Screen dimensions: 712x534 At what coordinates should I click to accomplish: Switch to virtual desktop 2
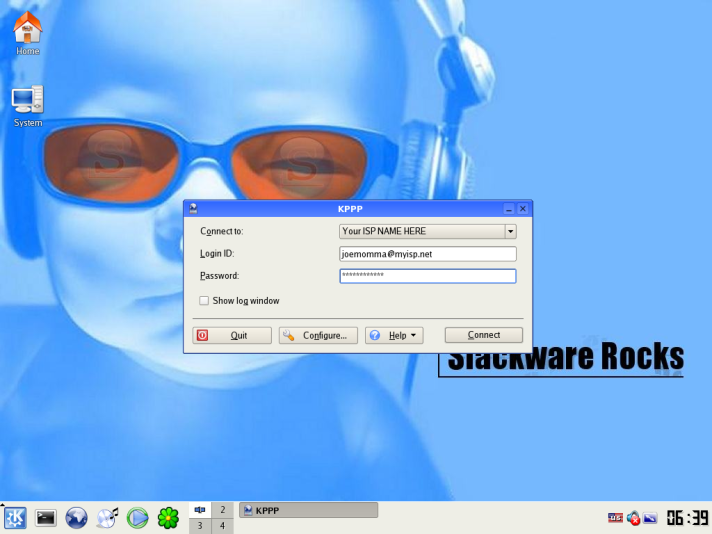222,509
